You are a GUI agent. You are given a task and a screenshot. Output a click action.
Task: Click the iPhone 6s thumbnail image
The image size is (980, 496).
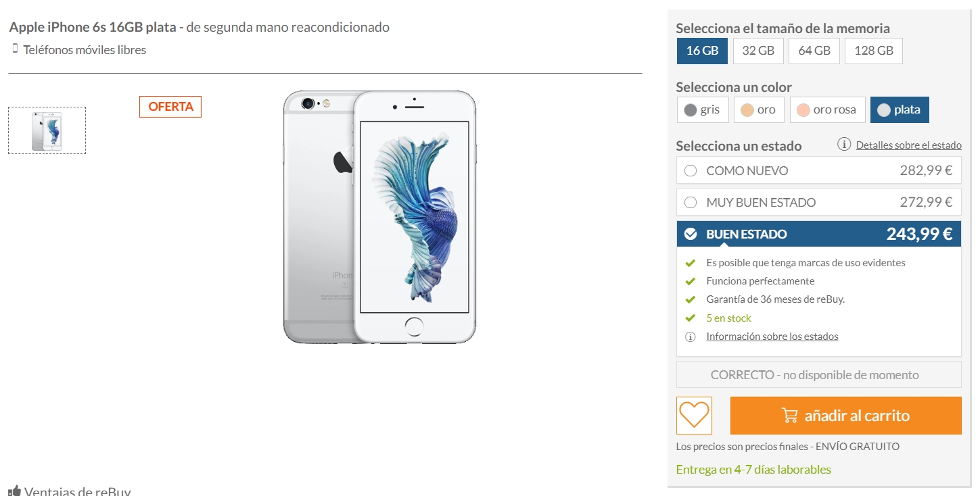coord(47,130)
